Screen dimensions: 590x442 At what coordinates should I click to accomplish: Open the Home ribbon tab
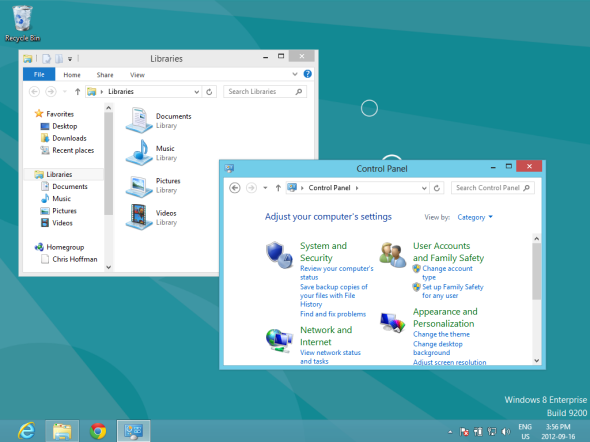(x=72, y=75)
